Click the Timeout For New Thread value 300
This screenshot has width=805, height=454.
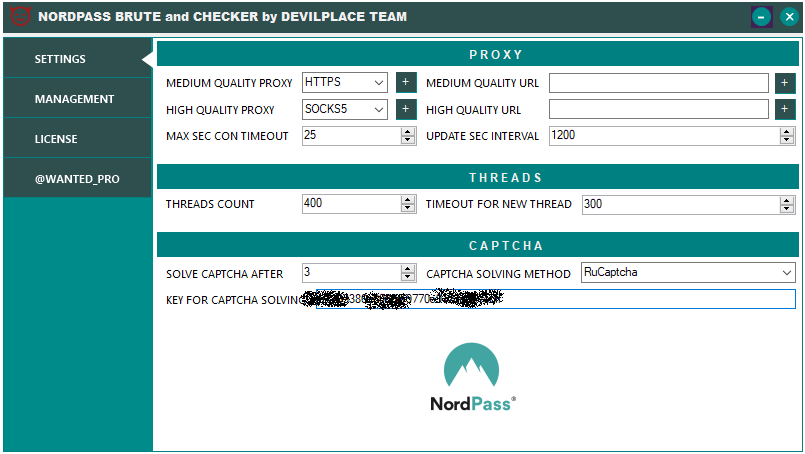pos(593,204)
